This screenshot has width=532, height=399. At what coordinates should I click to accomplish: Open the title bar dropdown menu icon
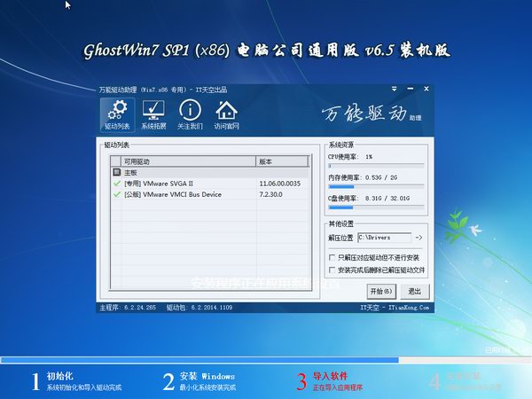pos(394,89)
